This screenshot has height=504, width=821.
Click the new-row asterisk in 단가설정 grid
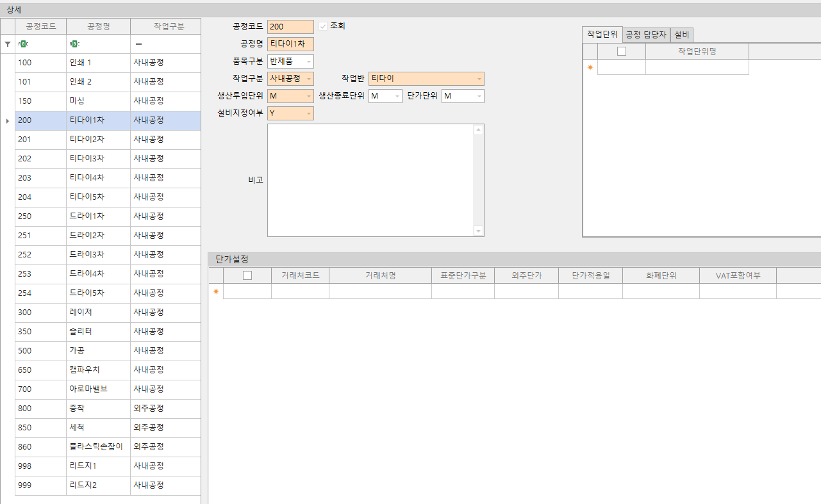(216, 291)
